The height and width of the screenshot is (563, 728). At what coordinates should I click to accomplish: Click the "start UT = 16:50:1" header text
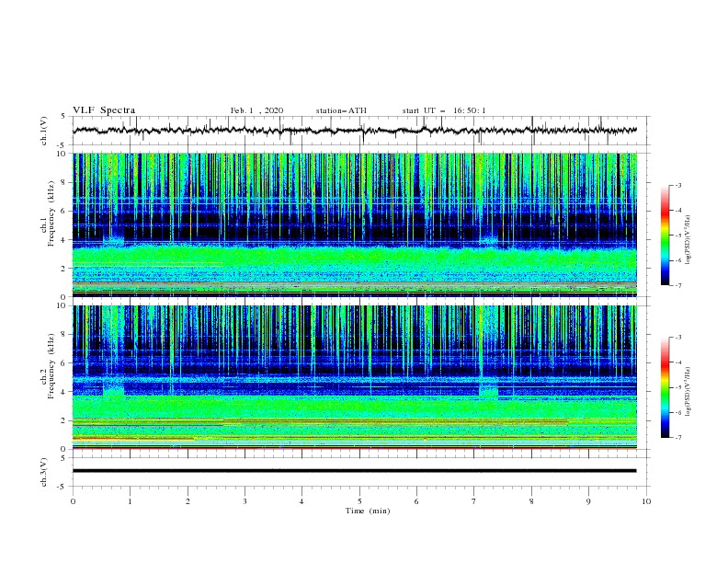[444, 110]
